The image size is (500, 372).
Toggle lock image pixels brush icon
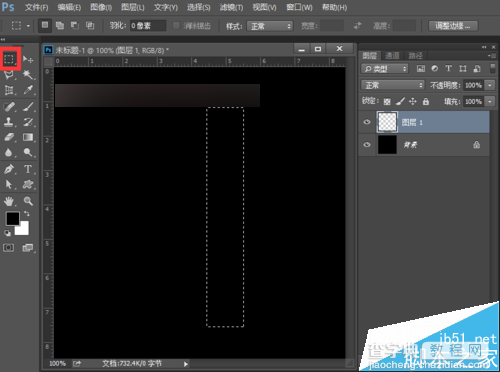pos(400,101)
